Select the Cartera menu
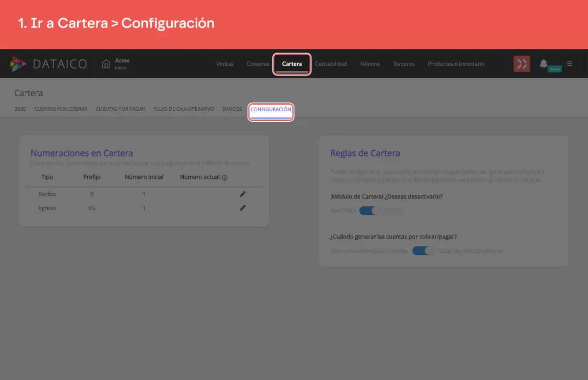This screenshot has height=380, width=588. point(292,64)
